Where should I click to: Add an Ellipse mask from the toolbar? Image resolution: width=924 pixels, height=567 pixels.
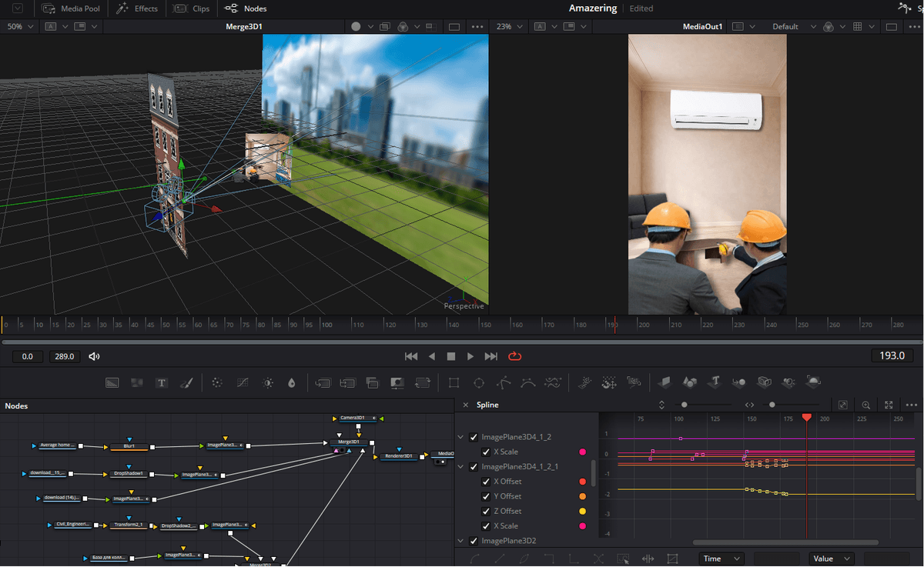click(479, 382)
